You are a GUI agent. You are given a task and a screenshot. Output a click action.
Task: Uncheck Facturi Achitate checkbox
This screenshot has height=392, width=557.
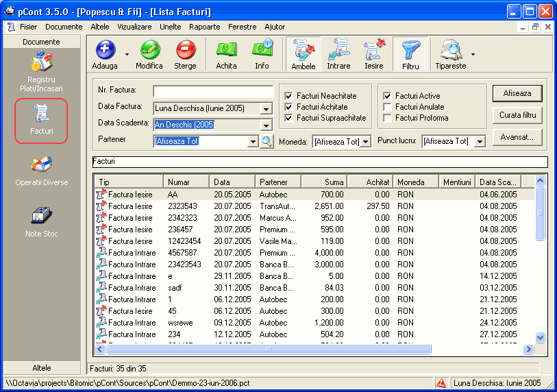coord(289,107)
